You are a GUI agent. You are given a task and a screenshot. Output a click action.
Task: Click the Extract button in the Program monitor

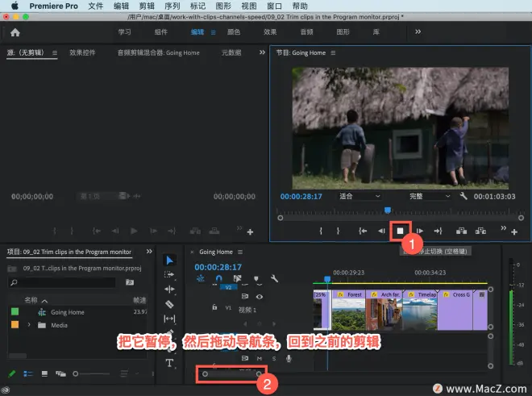click(480, 231)
